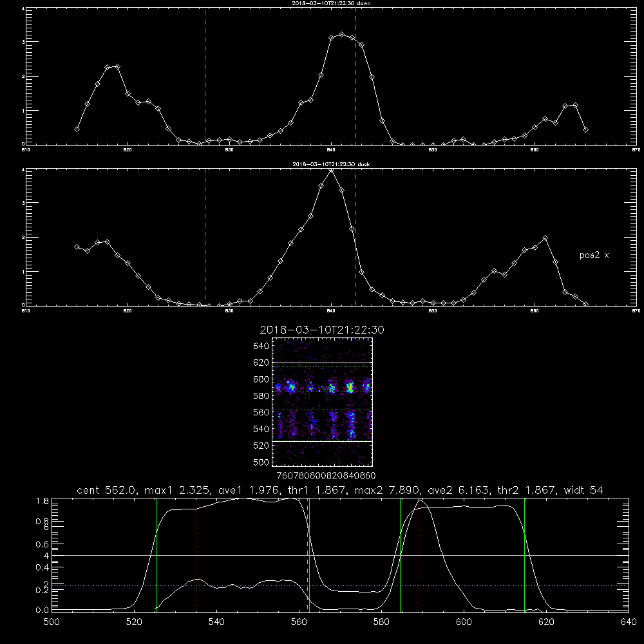644x644 pixels.
Task: Click the '2018-03-10T21:22:30 dawn' plot title
Action: (331, 3)
